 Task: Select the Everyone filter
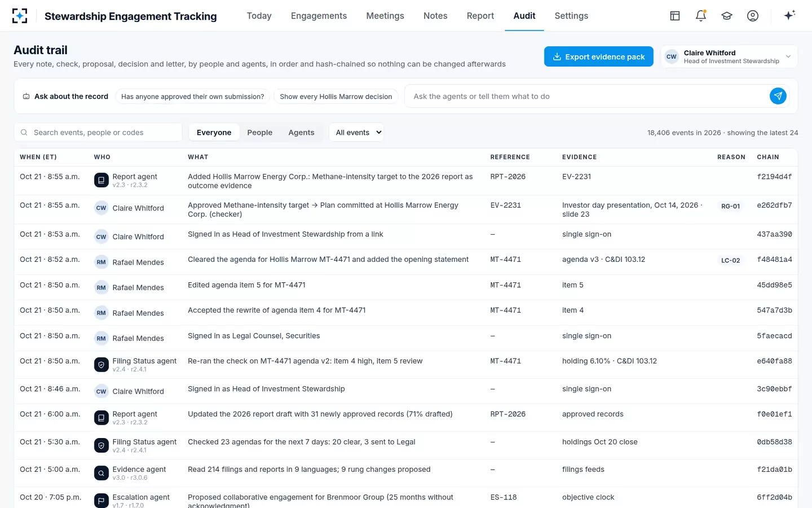pyautogui.click(x=214, y=132)
